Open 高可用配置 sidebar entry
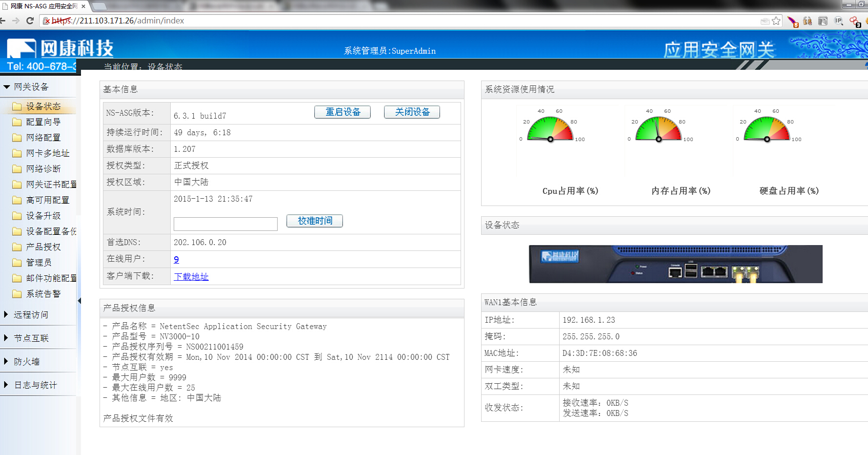The image size is (868, 455). (x=47, y=200)
